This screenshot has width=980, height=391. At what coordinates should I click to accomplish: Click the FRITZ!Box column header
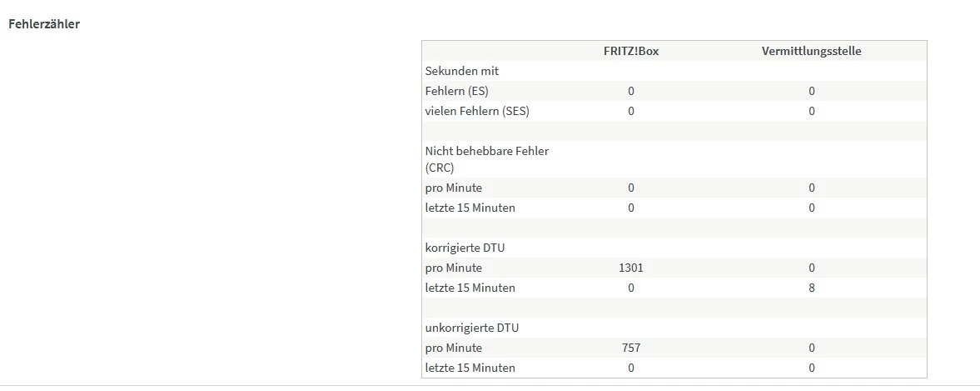coord(631,51)
